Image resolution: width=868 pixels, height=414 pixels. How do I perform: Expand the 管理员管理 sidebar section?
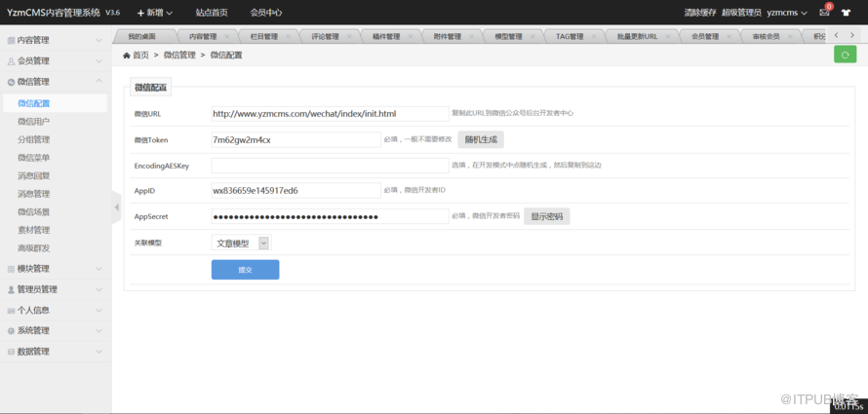[x=54, y=289]
